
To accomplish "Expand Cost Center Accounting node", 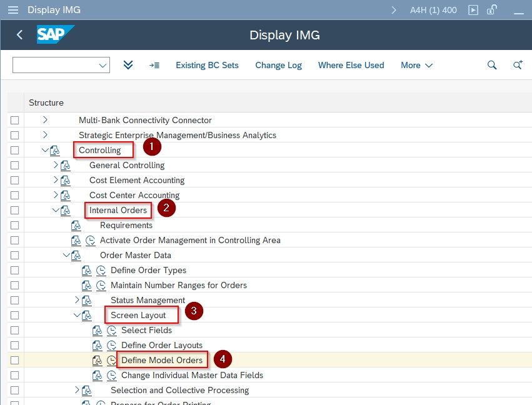I will click(x=56, y=194).
